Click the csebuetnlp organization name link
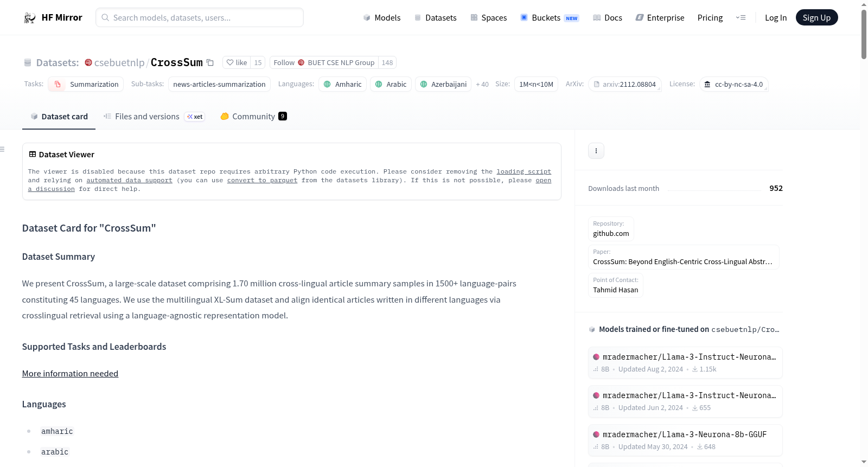The width and height of the screenshot is (868, 467). point(119,62)
